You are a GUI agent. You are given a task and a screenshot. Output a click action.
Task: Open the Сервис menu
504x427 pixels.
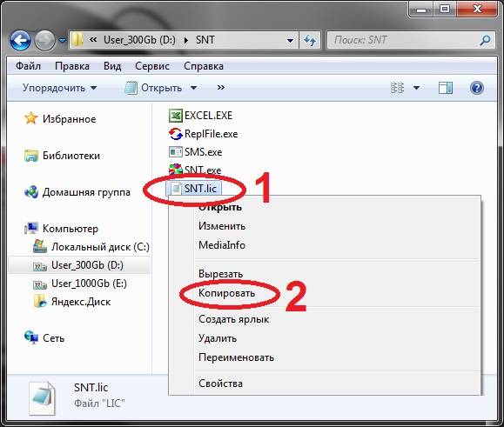pos(152,66)
